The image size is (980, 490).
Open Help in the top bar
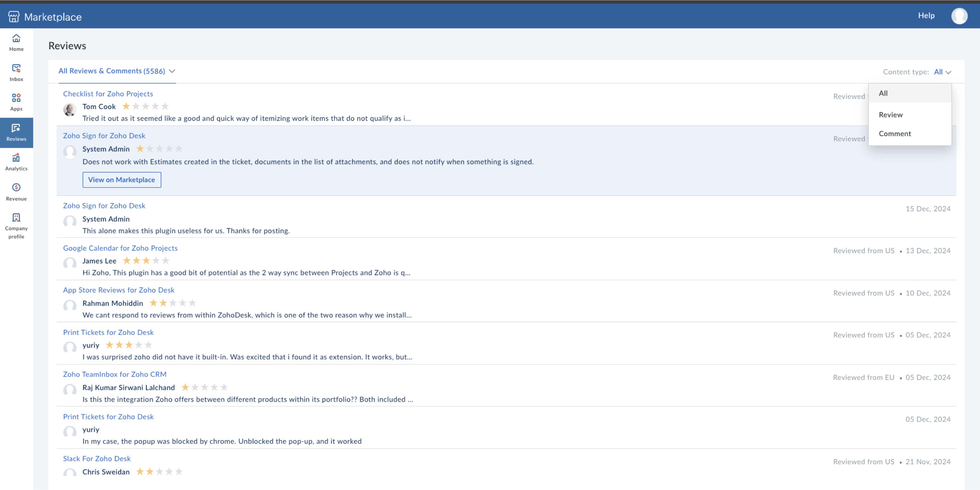pyautogui.click(x=926, y=16)
